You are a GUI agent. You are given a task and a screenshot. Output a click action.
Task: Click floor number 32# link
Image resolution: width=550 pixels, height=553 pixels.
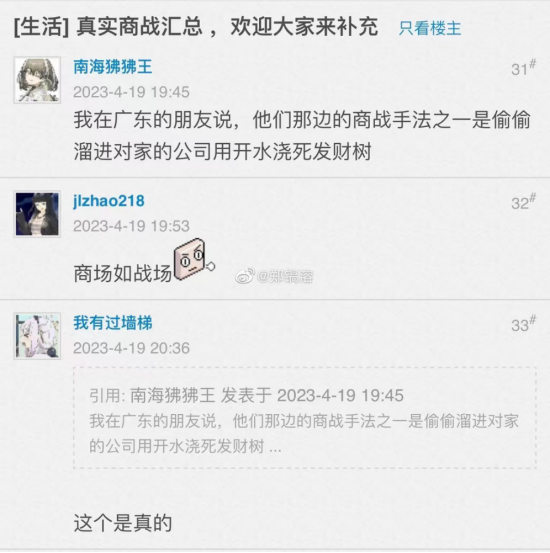(524, 202)
